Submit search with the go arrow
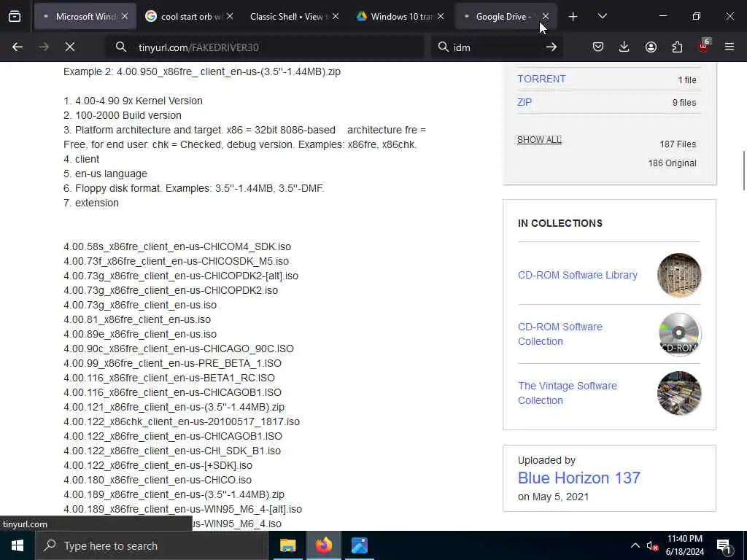Screen dimensions: 747x560 point(551,47)
